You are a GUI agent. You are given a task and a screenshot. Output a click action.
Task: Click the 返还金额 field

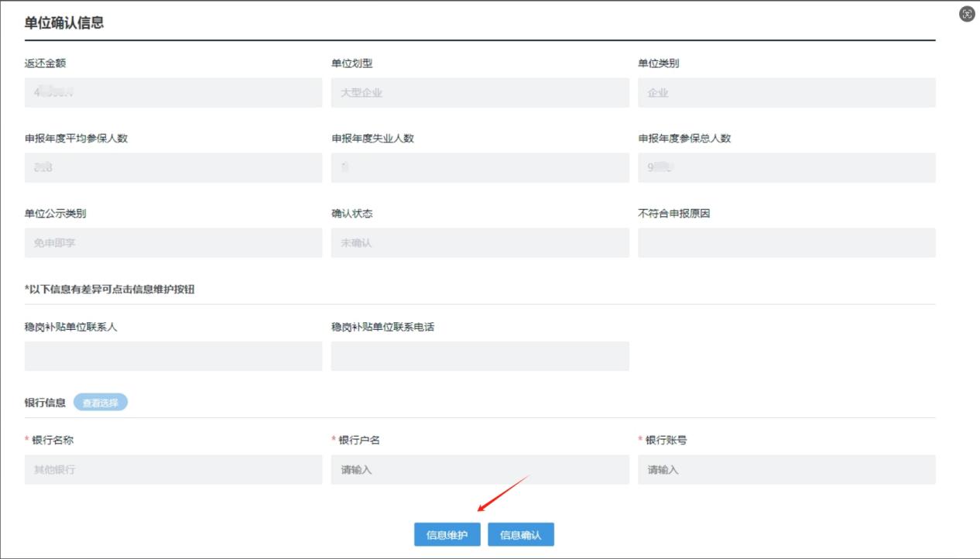(x=173, y=93)
